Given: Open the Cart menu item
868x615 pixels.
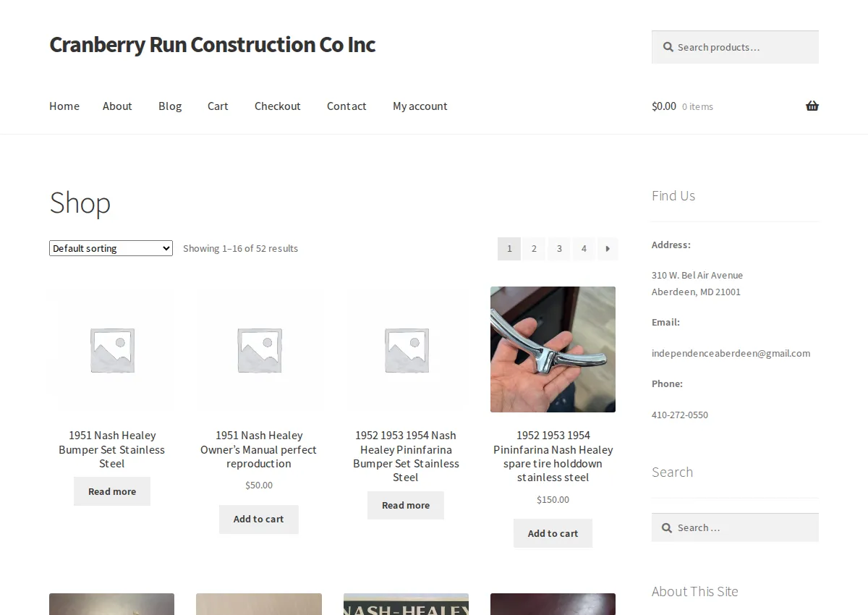Looking at the screenshot, I should [x=218, y=106].
